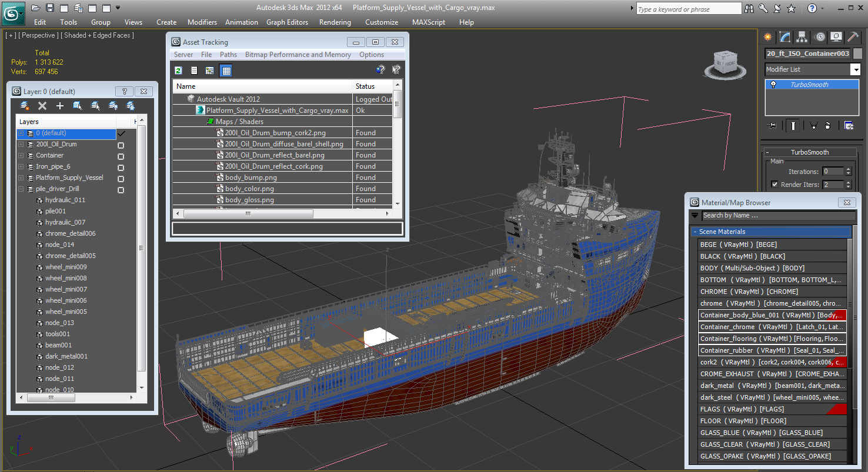Click the binoculars search icon in title bar

pyautogui.click(x=749, y=8)
